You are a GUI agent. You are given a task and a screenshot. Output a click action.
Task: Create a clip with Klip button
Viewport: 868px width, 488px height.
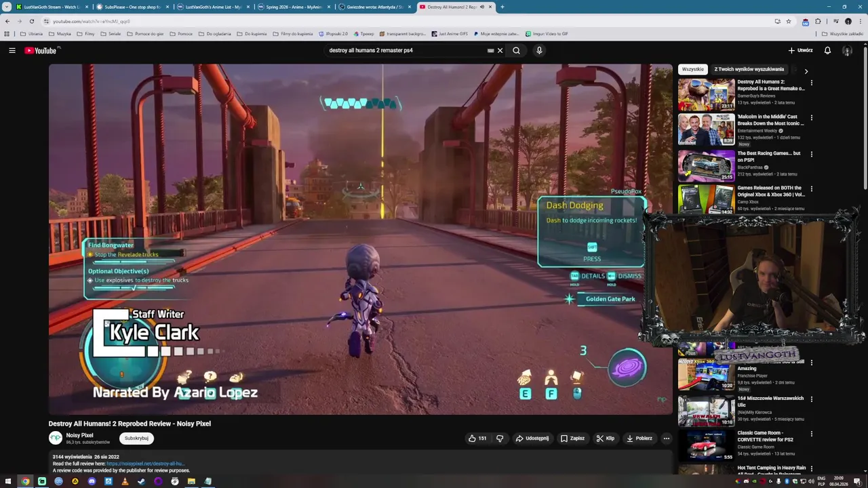tap(605, 439)
